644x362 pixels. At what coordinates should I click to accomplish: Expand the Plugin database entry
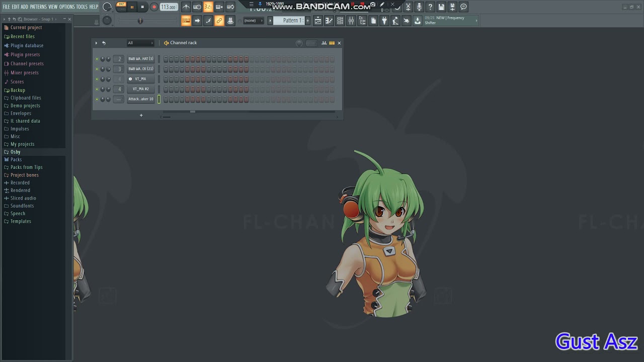27,46
